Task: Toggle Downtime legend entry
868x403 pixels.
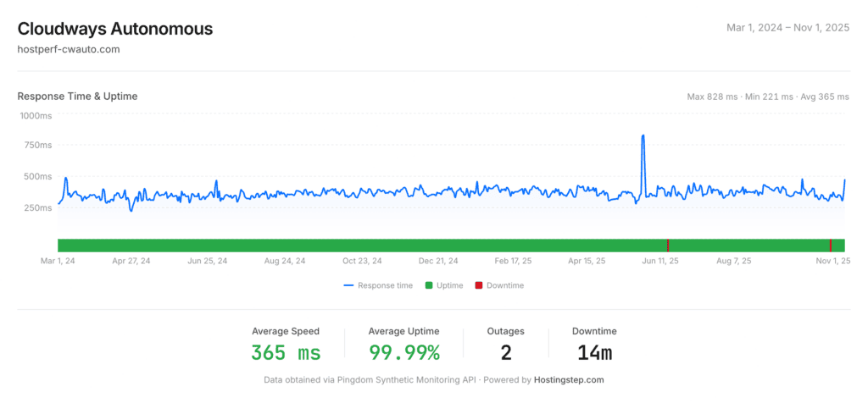Action: click(499, 286)
